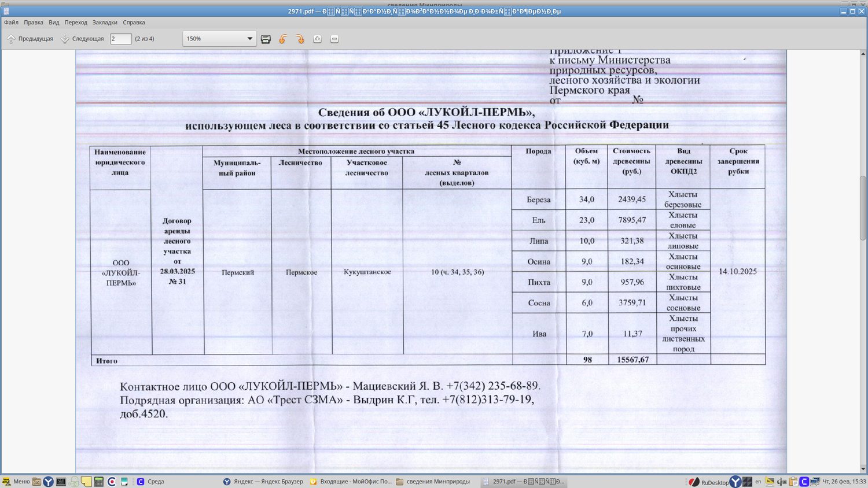This screenshot has width=868, height=488.
Task: Launch Yandex Browser from the taskbar launcher
Action: pyautogui.click(x=49, y=482)
